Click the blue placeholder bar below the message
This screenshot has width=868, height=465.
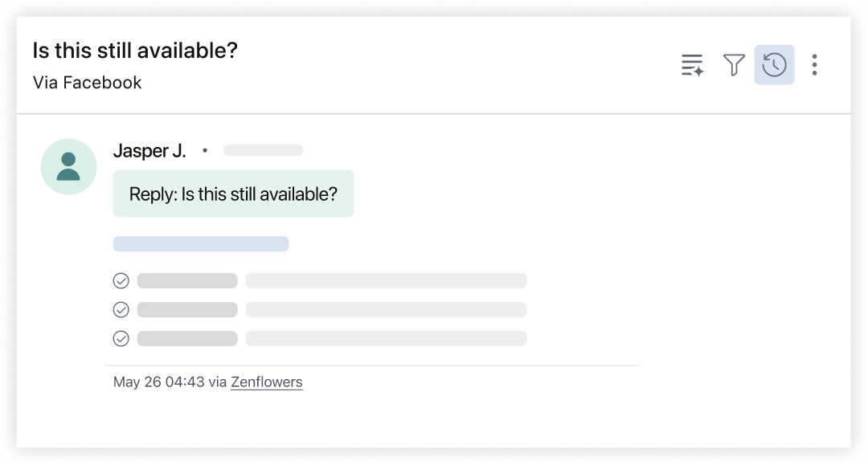point(201,243)
